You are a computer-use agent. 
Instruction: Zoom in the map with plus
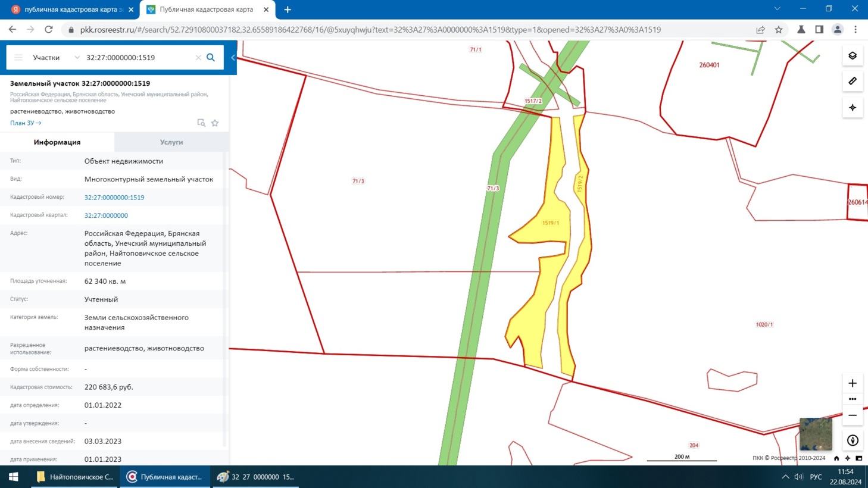tap(853, 383)
